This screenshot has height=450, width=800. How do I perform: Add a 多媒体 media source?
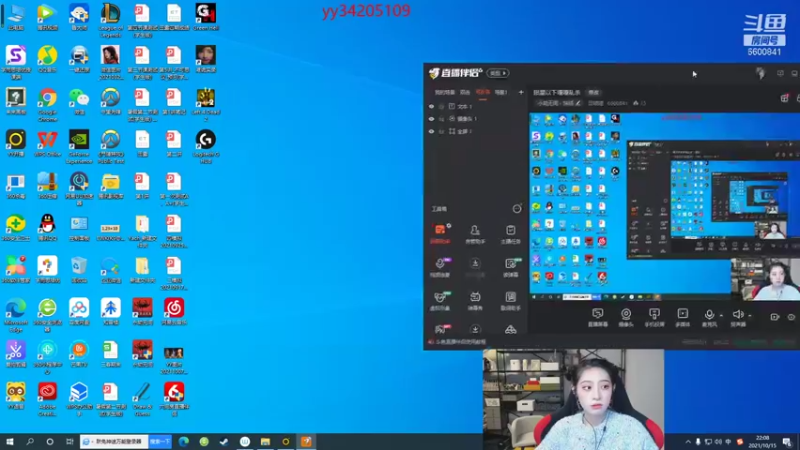[x=682, y=316]
